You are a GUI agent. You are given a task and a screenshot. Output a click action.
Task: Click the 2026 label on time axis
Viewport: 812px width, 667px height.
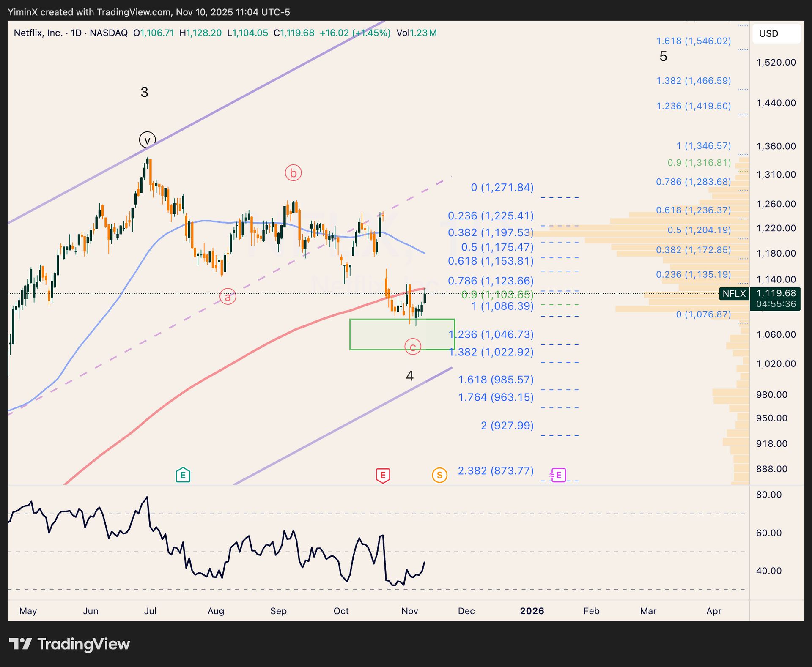pyautogui.click(x=532, y=611)
